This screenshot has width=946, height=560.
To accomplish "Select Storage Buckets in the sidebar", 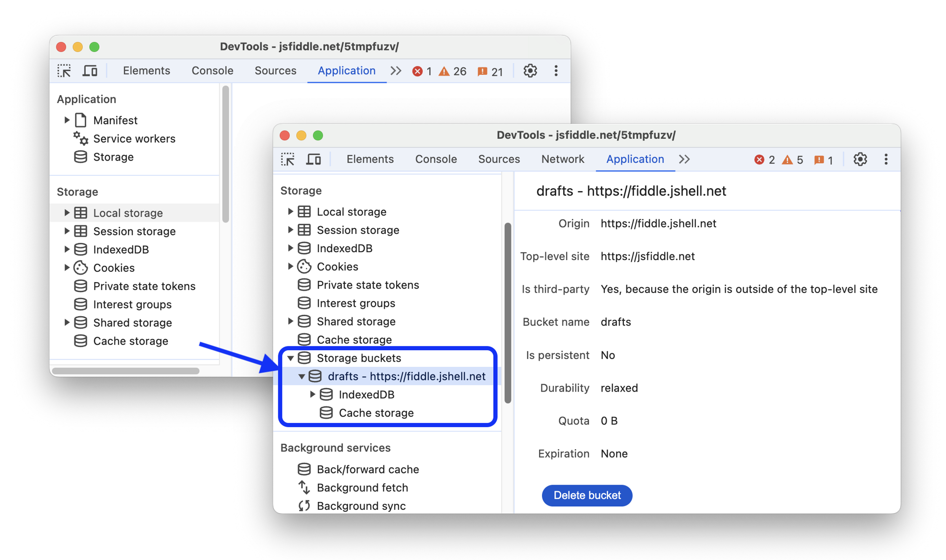I will 359,358.
